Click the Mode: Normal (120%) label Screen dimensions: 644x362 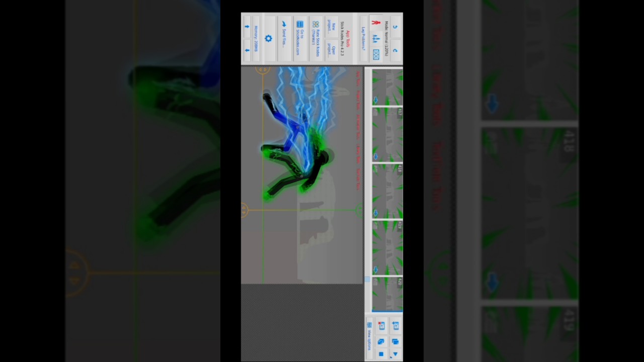tap(387, 38)
